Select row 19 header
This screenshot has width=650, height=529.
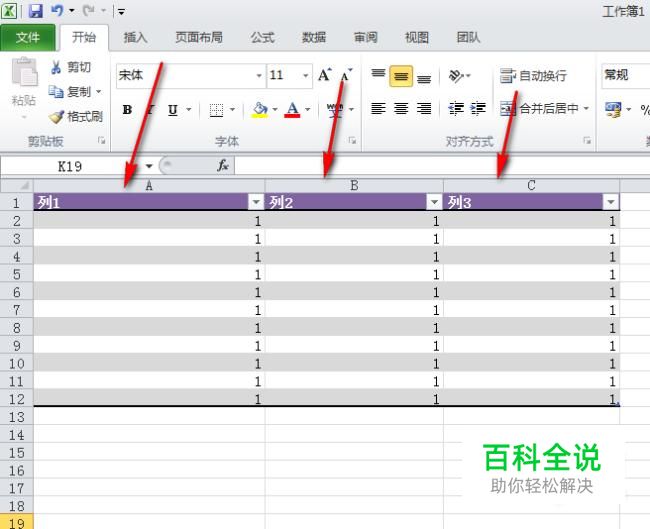tap(17, 523)
